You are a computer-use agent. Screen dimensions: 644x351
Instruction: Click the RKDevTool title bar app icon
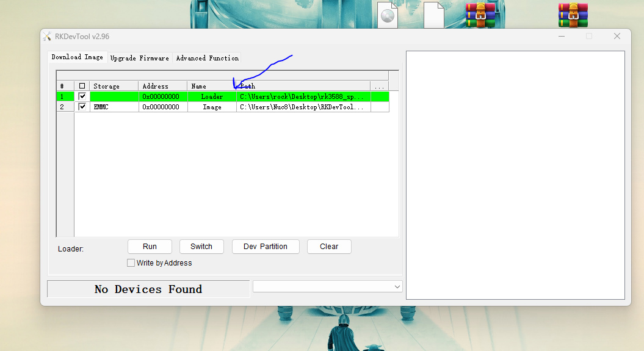[x=47, y=37]
